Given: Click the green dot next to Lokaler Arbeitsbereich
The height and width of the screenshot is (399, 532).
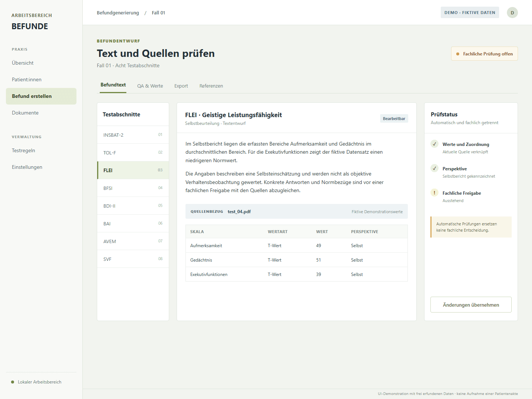Looking at the screenshot, I should (x=13, y=382).
